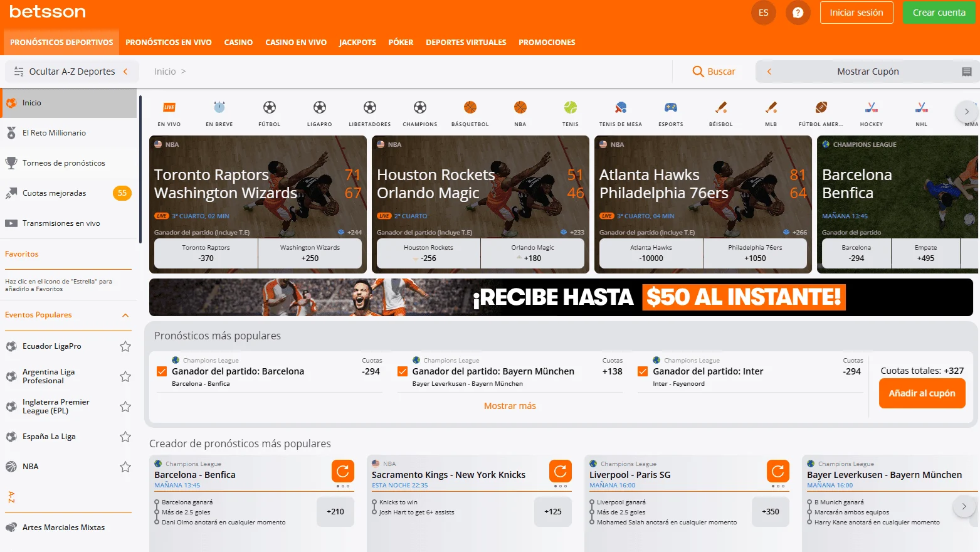The width and height of the screenshot is (980, 552).
Task: Bet on Orlando Magic +180
Action: [x=532, y=253]
